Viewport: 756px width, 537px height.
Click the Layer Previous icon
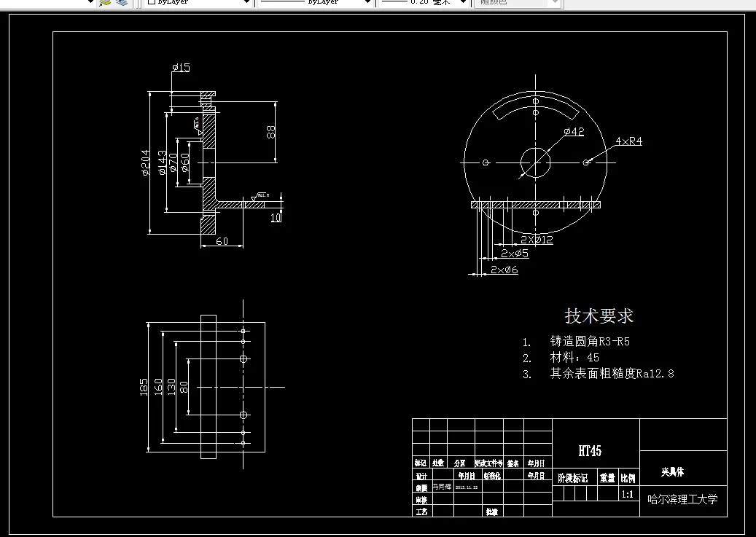tap(121, 3)
